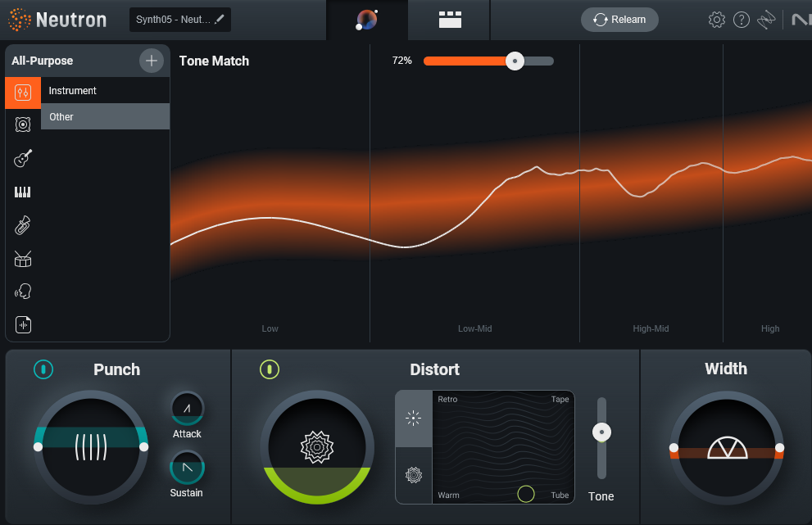Click the Low-Mid band label
The image size is (812, 525).
(x=475, y=328)
